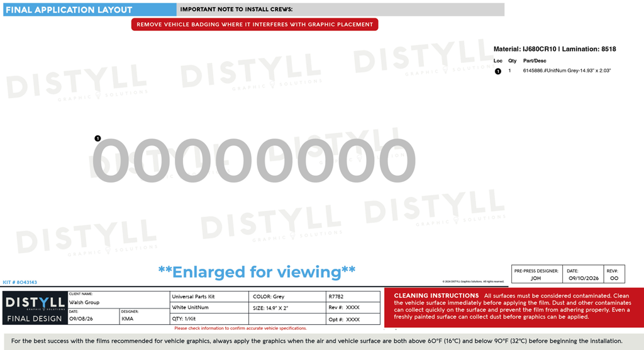Click the Qty column header
Image resolution: width=644 pixels, height=350 pixels.
tap(512, 60)
